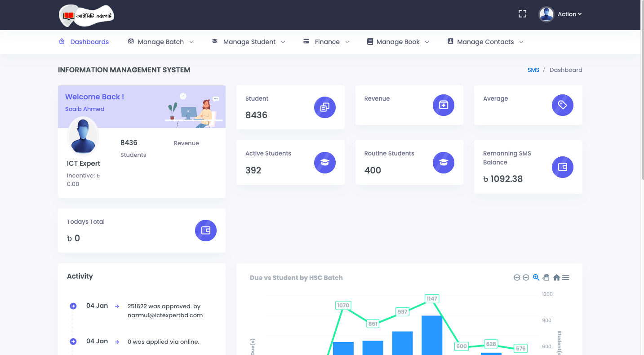Click the Activity section heading
This screenshot has height=355, width=644.
pos(80,276)
